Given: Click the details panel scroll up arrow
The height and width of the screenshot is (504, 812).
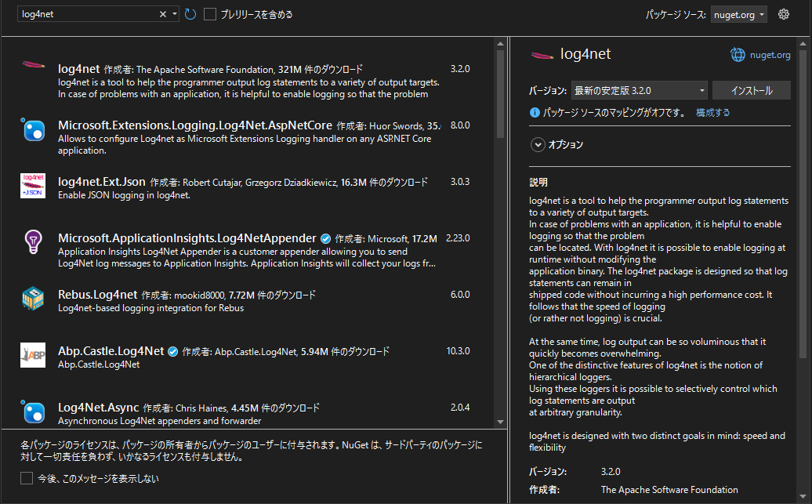Looking at the screenshot, I should click(803, 44).
